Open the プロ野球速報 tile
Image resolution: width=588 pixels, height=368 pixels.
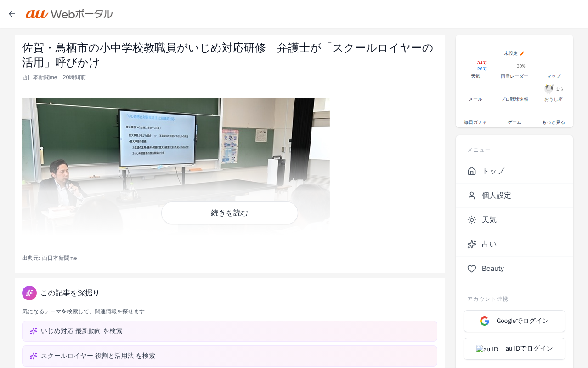(514, 93)
